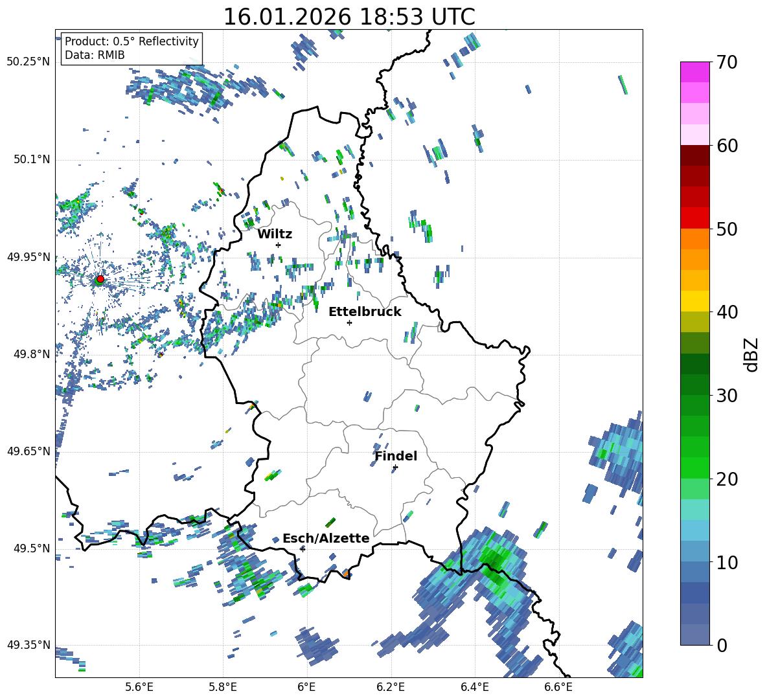Click the Wiltz cross marker

pos(279,245)
